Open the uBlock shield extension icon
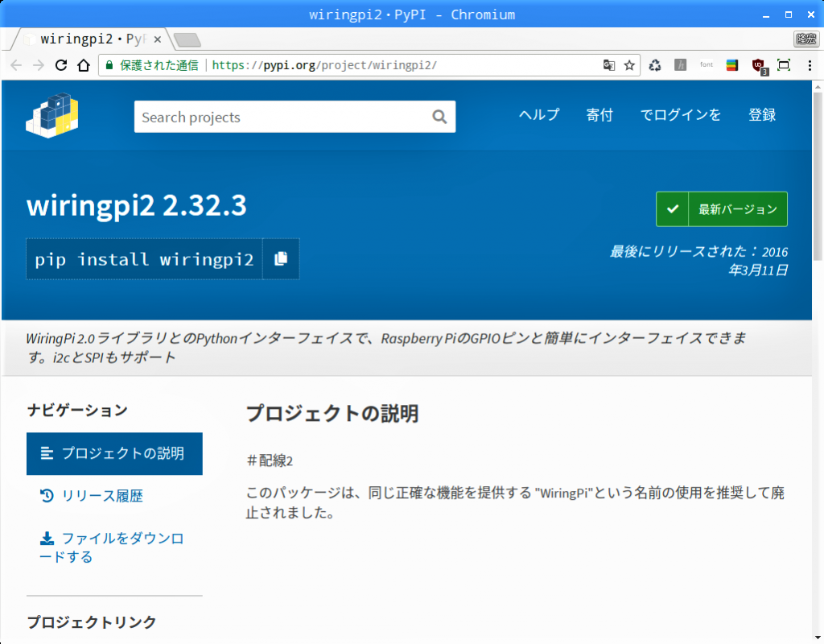The height and width of the screenshot is (644, 824). [759, 66]
